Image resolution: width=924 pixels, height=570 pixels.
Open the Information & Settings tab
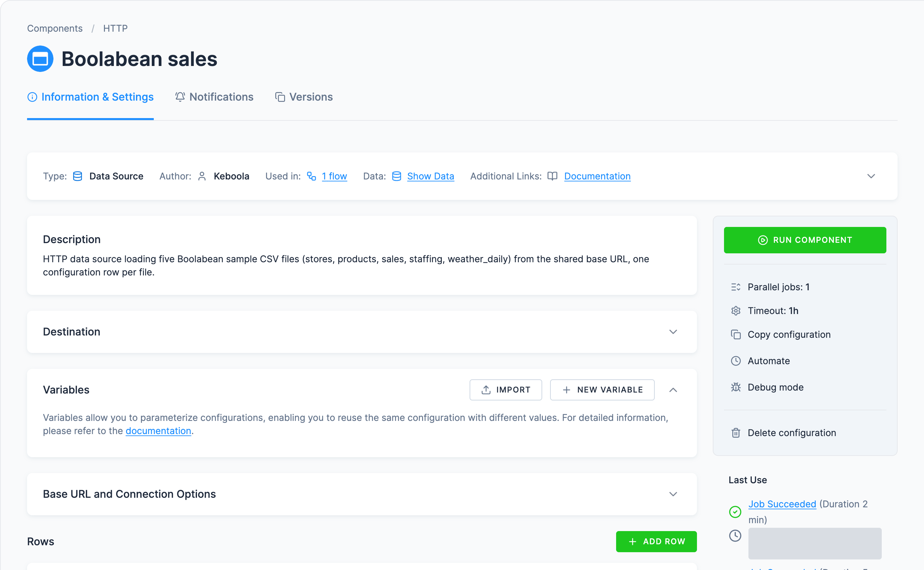click(x=90, y=97)
